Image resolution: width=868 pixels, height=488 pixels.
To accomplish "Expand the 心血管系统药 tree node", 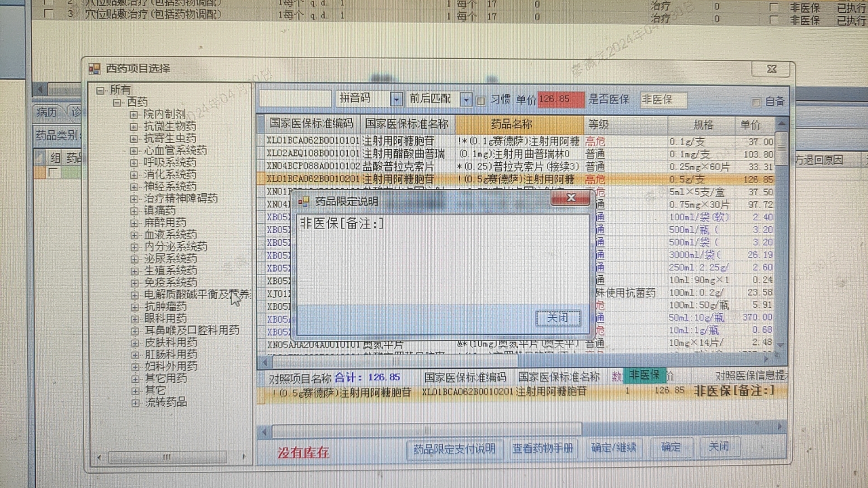I will [x=134, y=150].
